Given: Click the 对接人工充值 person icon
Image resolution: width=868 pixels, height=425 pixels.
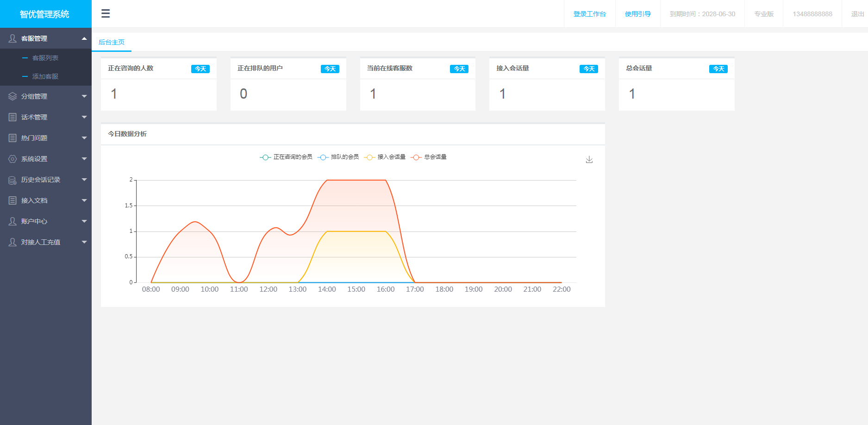Looking at the screenshot, I should [12, 242].
